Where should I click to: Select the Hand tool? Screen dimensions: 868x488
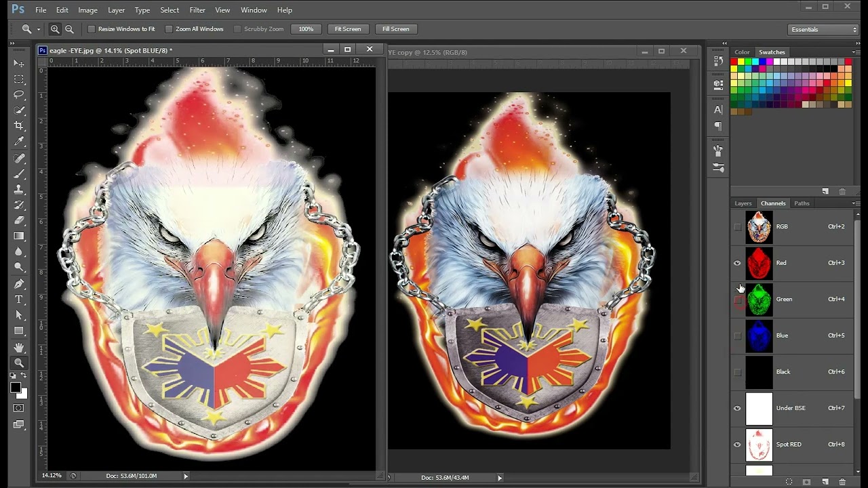[19, 348]
